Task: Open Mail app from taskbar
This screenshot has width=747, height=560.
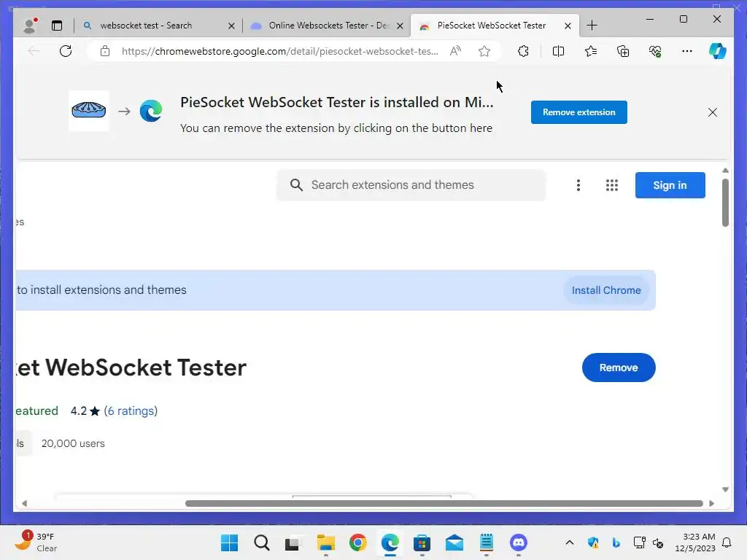Action: [x=454, y=542]
